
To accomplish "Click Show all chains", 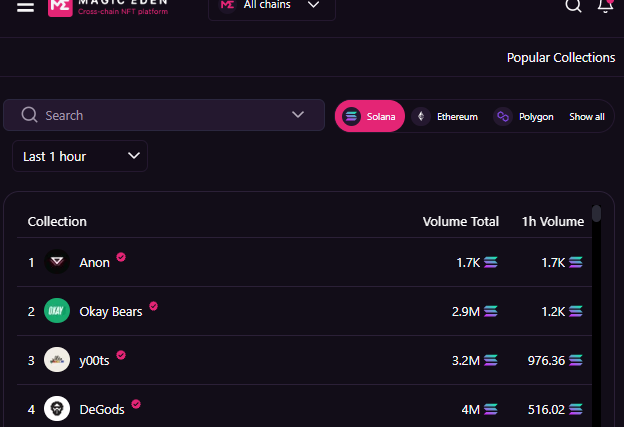I will (587, 117).
